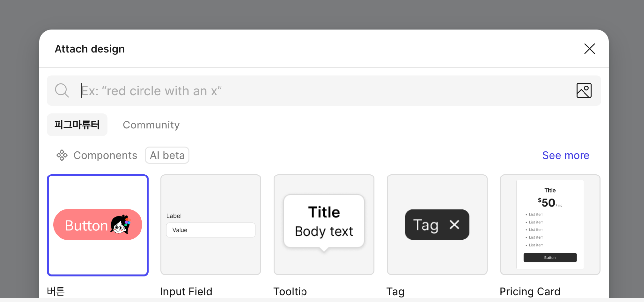
Task: Click the AI beta badge
Action: (167, 155)
